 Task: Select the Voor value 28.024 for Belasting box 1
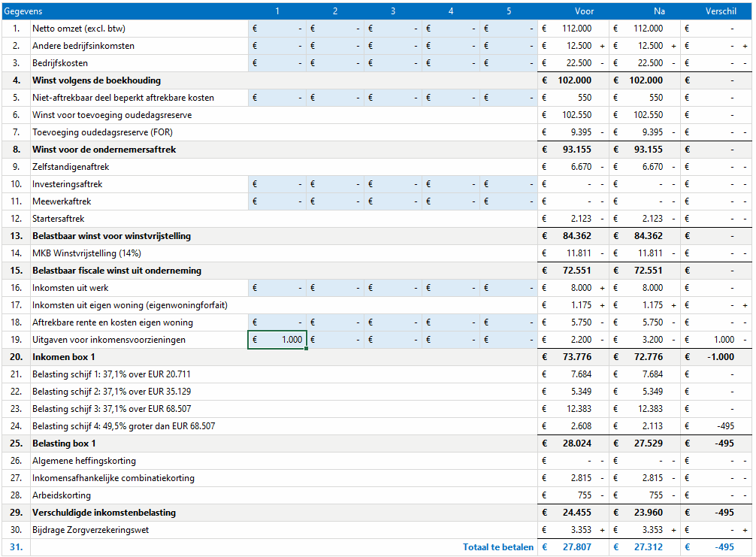pos(576,443)
